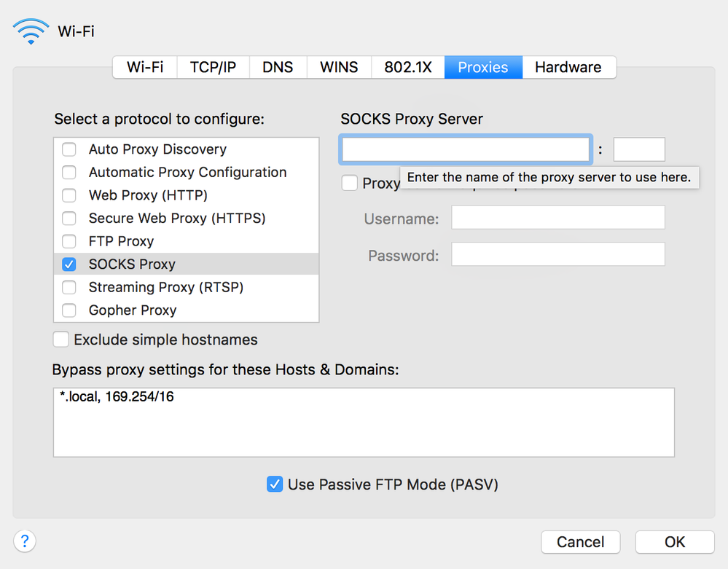728x569 pixels.
Task: Switch to the TCP/IP tab
Action: (x=213, y=67)
